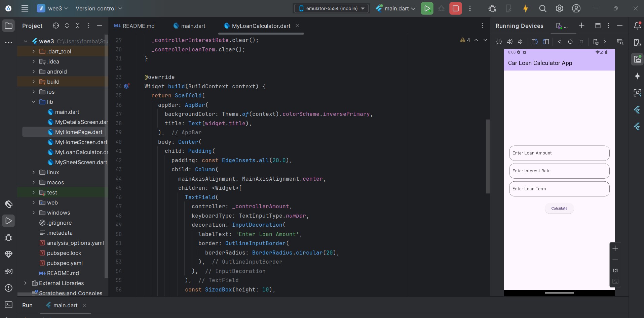The image size is (644, 318).
Task: Tap Calculate button in emulator
Action: pyautogui.click(x=559, y=208)
